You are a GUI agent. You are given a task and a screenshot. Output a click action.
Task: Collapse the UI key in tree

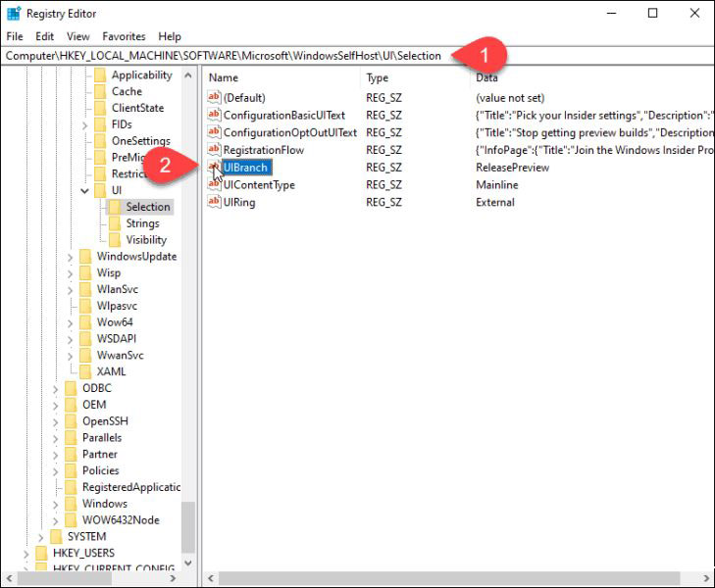[x=84, y=190]
